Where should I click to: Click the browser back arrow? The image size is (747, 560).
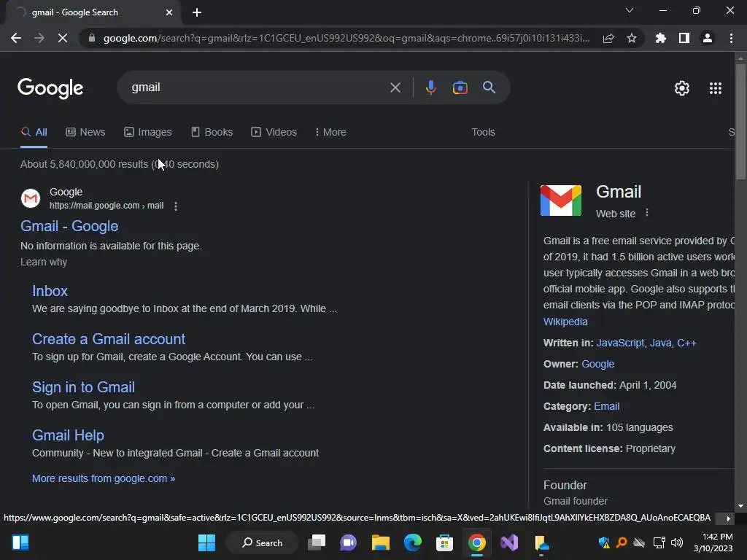click(x=16, y=38)
